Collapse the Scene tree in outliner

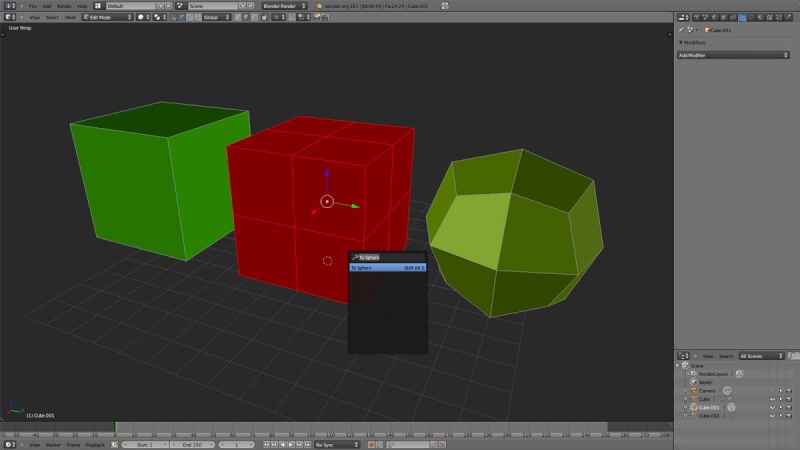[678, 365]
